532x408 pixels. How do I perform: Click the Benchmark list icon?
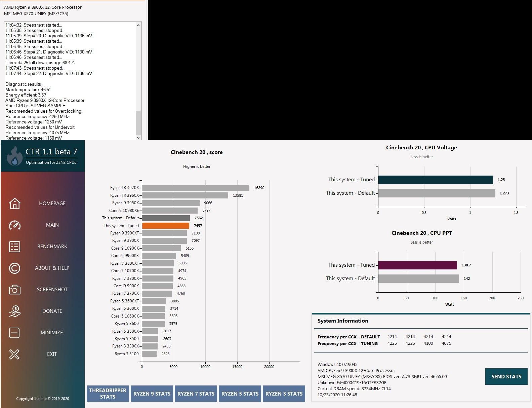point(14,247)
